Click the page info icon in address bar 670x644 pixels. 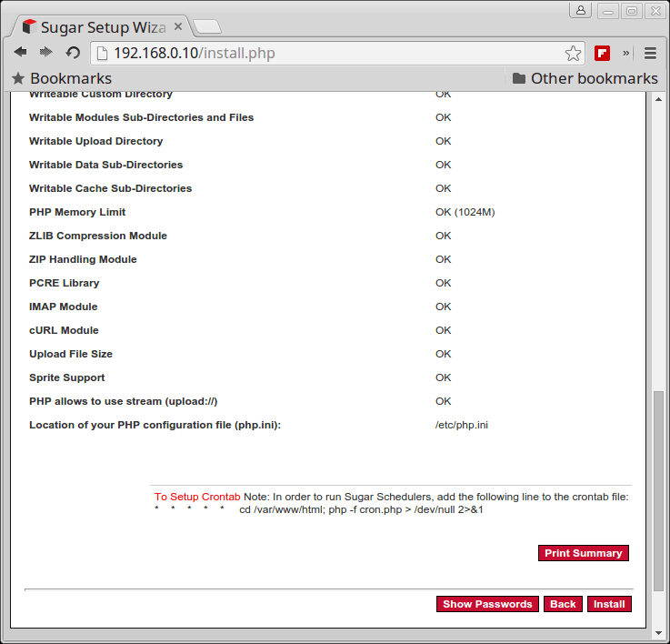click(x=102, y=54)
